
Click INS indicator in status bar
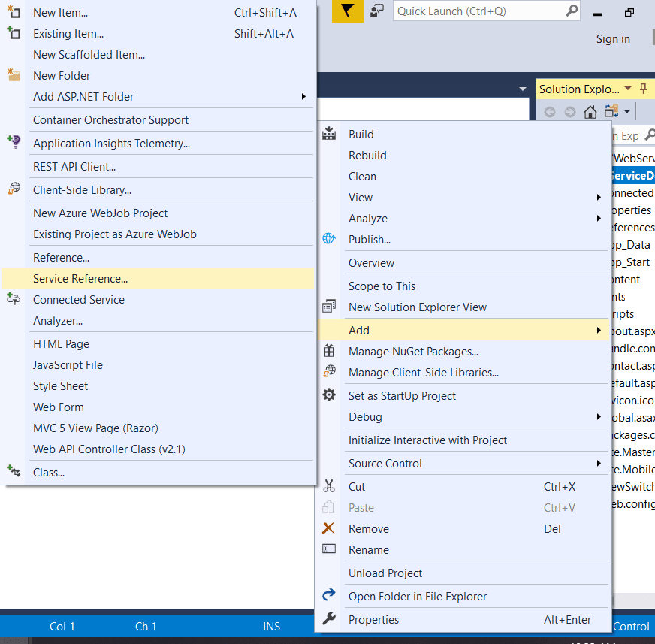coord(271,626)
